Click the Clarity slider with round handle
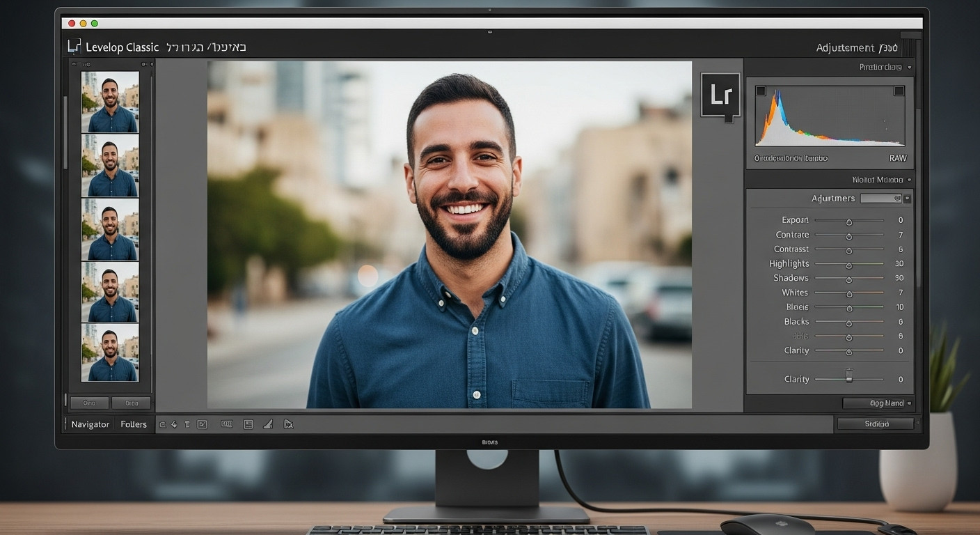The width and height of the screenshot is (980, 535). (x=849, y=352)
